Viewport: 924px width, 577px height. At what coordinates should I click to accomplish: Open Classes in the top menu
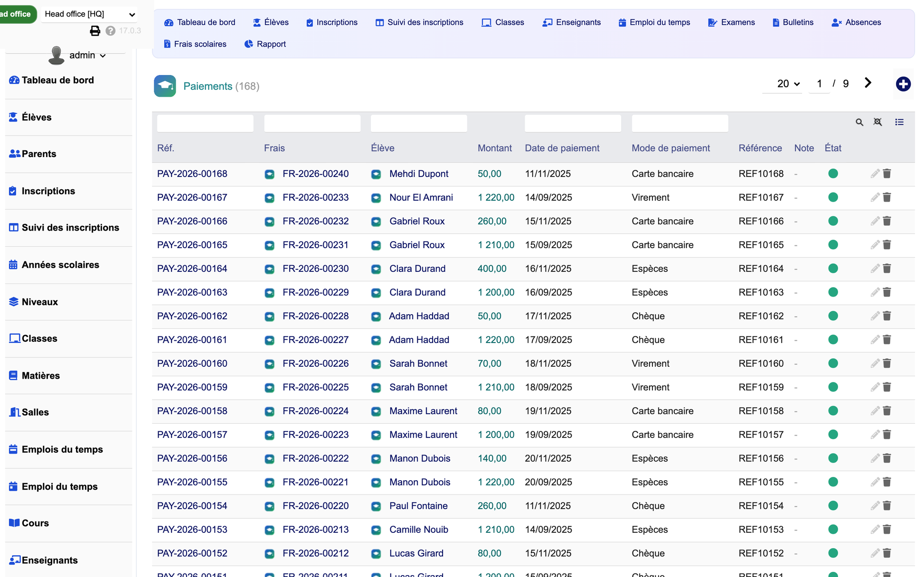[x=503, y=22]
